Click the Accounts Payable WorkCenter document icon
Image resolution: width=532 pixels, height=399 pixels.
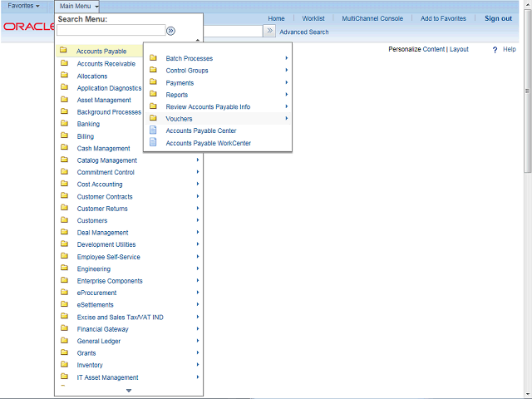coord(153,143)
